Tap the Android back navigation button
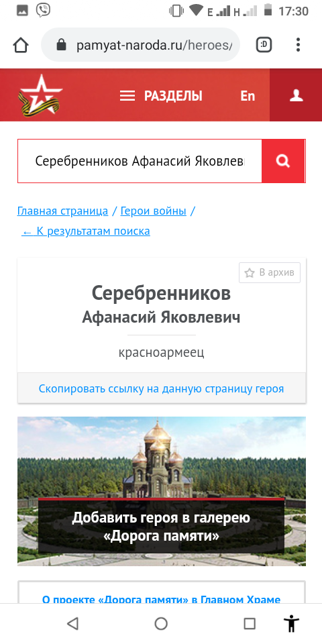 72,623
